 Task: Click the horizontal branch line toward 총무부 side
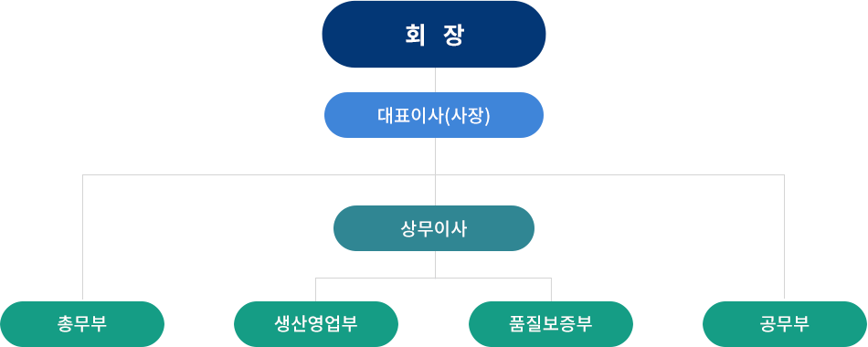259,175
